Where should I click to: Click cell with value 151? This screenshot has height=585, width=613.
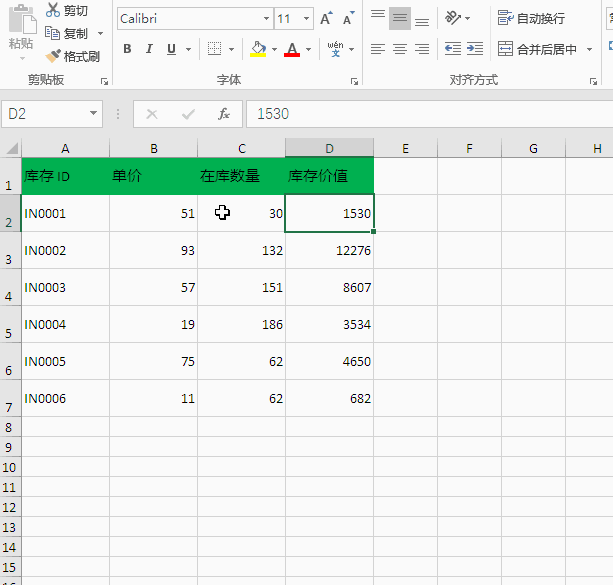[x=242, y=287]
